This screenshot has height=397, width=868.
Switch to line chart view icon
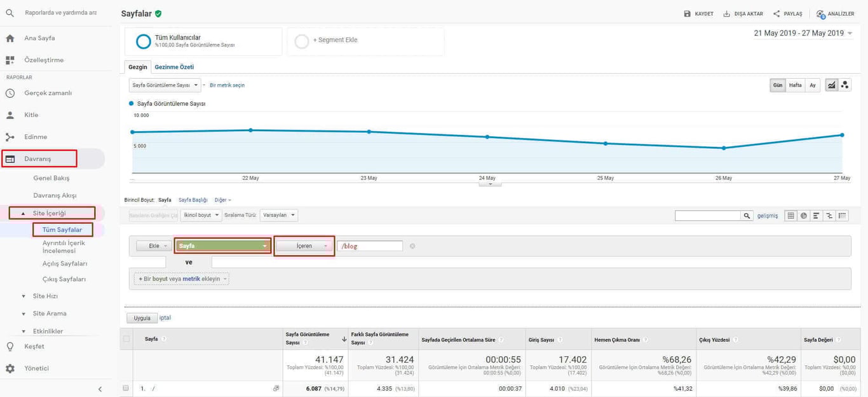point(831,85)
